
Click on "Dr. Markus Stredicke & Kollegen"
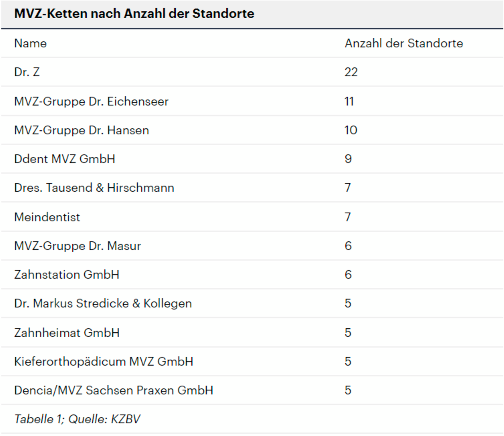coord(103,303)
